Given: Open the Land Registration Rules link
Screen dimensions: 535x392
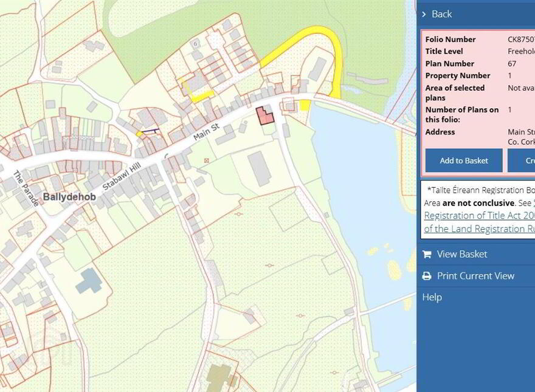Looking at the screenshot, I should (x=480, y=229).
